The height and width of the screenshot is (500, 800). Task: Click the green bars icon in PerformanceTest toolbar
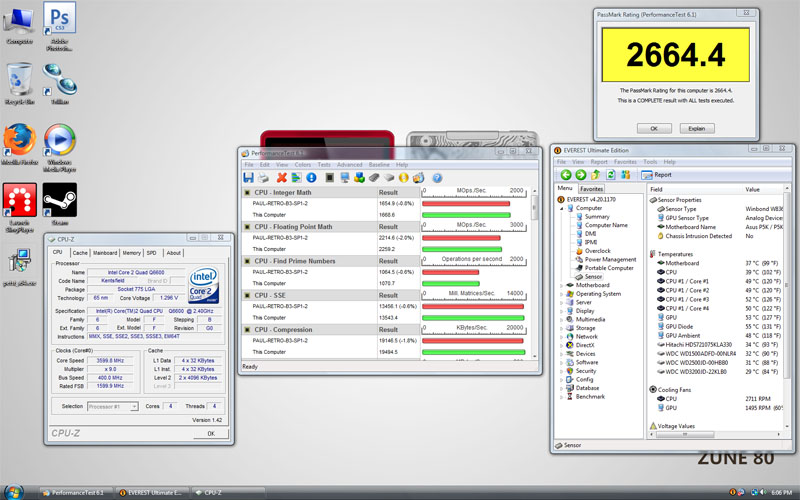point(296,178)
